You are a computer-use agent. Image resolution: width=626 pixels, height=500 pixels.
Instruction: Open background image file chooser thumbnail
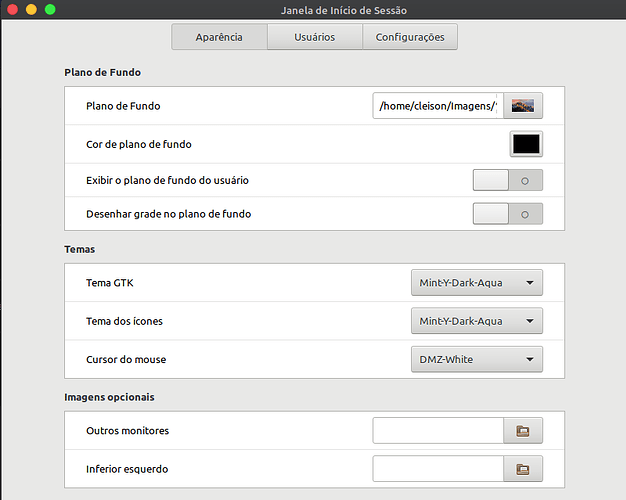point(523,106)
